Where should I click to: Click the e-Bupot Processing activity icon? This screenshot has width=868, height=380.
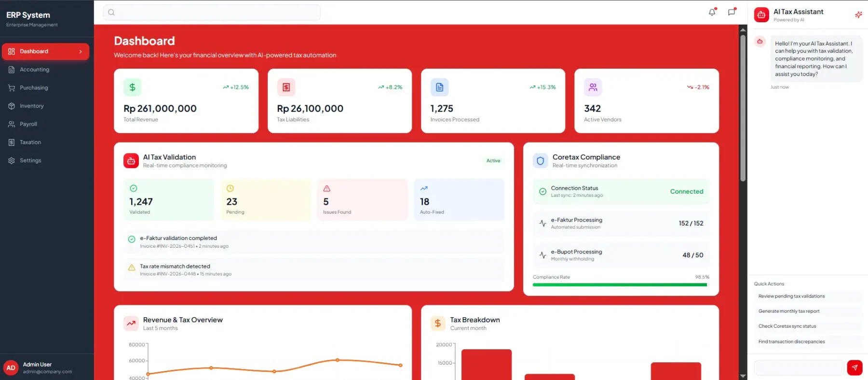point(542,255)
